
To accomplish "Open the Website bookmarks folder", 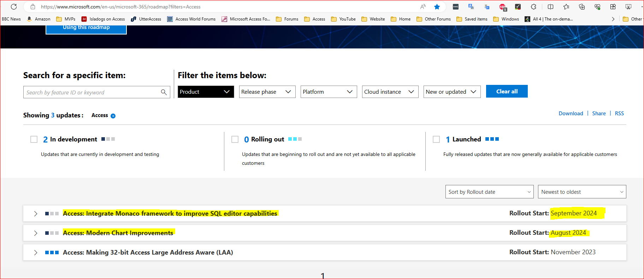I will (x=373, y=19).
